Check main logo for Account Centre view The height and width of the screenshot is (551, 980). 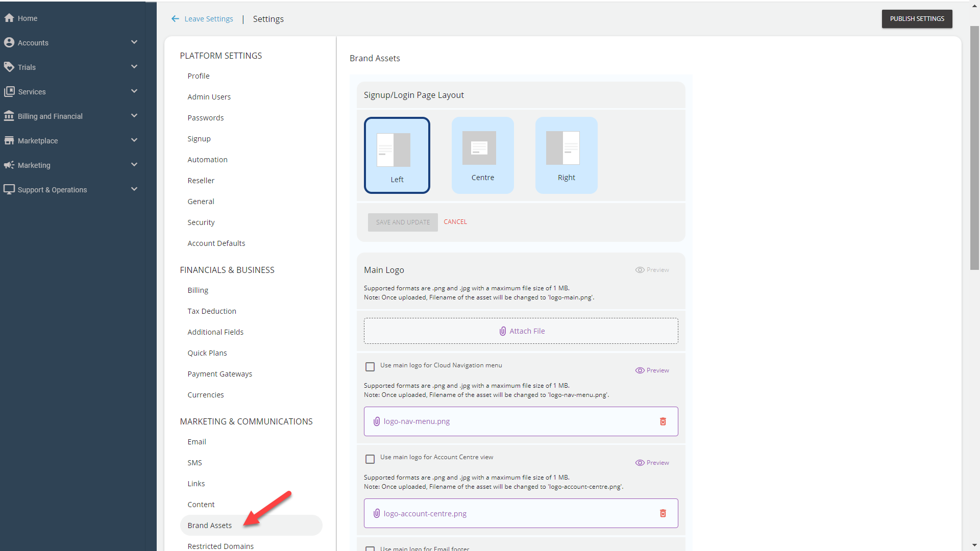[370, 459]
